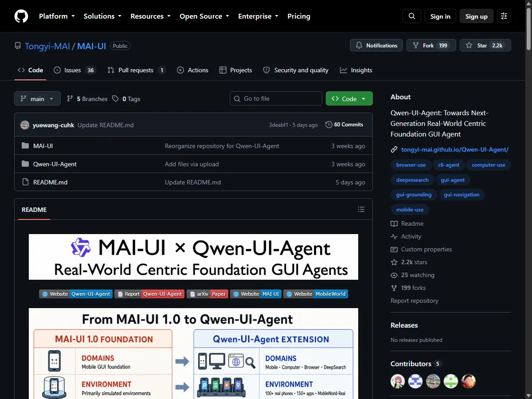532x399 pixels.
Task: Expand the green Code dropdown
Action: click(x=349, y=98)
